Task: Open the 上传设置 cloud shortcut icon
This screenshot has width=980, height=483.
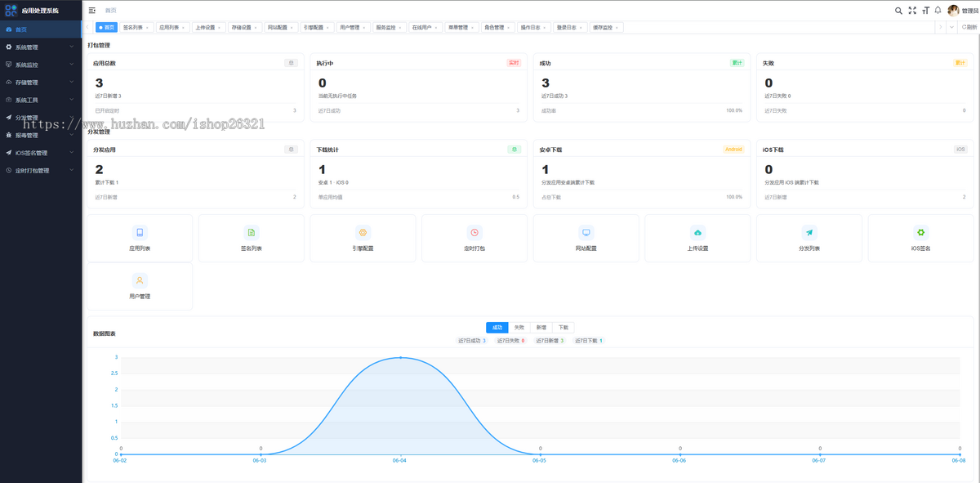Action: click(x=697, y=232)
